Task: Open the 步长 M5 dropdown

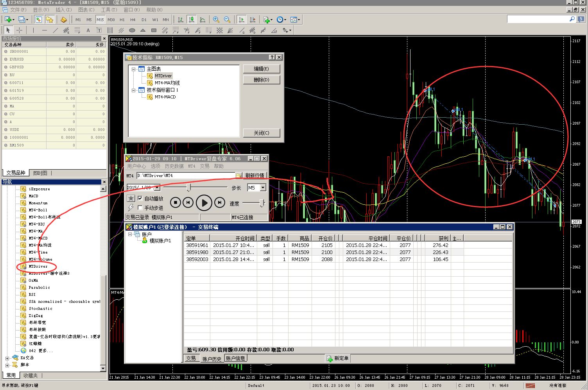Action: [x=263, y=188]
